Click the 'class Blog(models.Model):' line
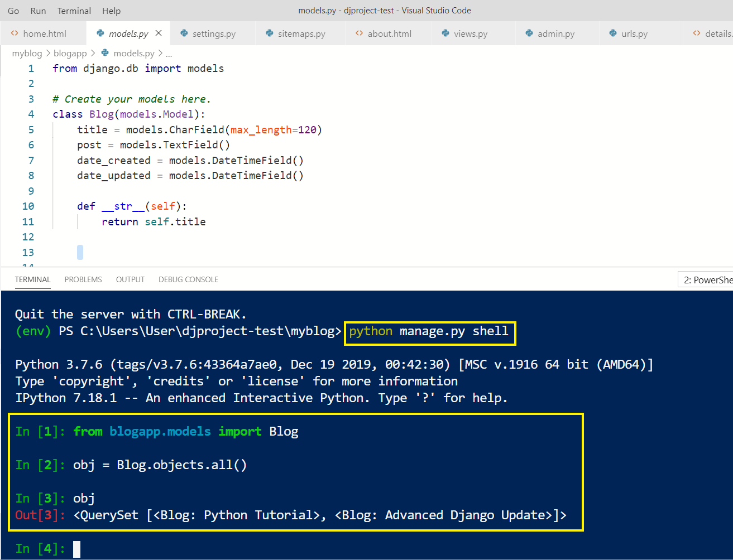This screenshot has width=733, height=560. (129, 114)
